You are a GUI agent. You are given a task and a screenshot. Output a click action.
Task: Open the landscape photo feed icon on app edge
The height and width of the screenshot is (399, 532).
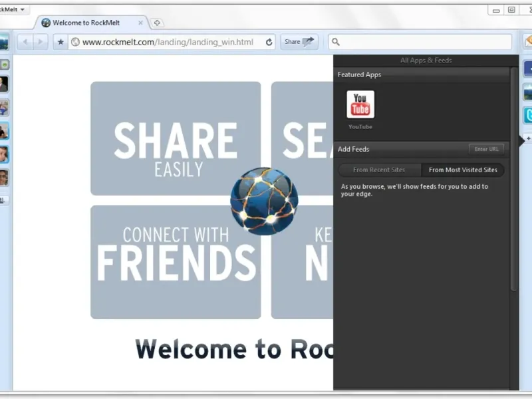[x=528, y=92]
